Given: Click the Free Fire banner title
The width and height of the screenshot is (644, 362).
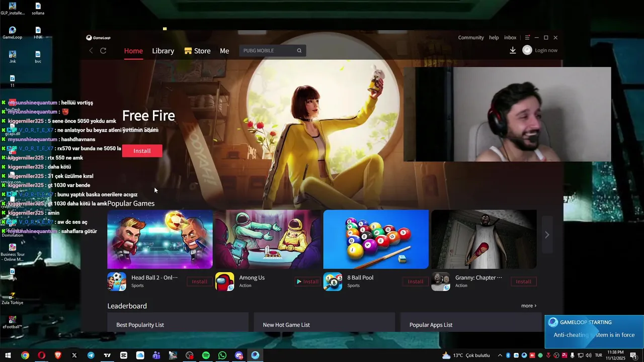Looking at the screenshot, I should click(148, 116).
